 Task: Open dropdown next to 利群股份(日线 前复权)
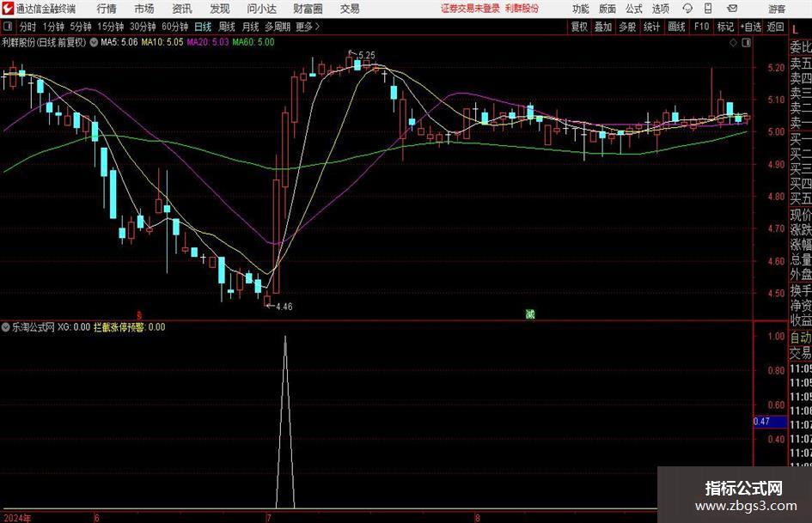[94, 42]
